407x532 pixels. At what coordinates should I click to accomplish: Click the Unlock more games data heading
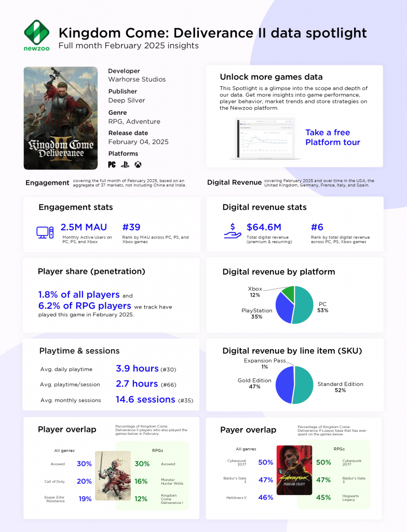(272, 77)
